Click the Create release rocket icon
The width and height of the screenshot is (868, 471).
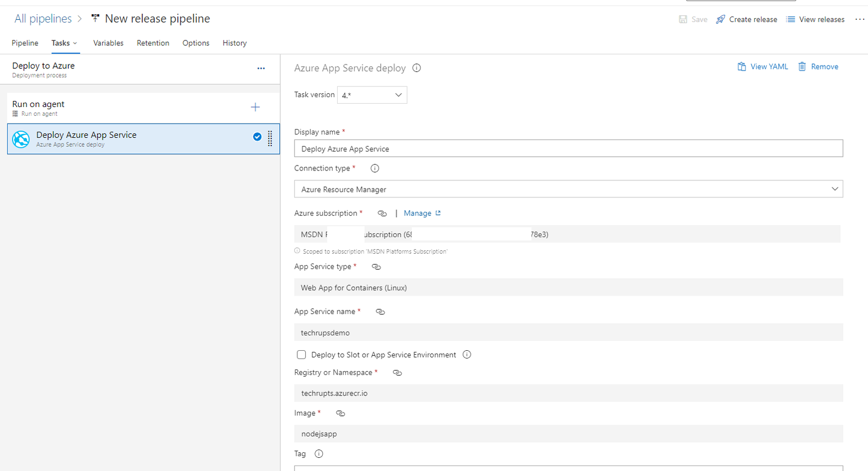pyautogui.click(x=721, y=19)
